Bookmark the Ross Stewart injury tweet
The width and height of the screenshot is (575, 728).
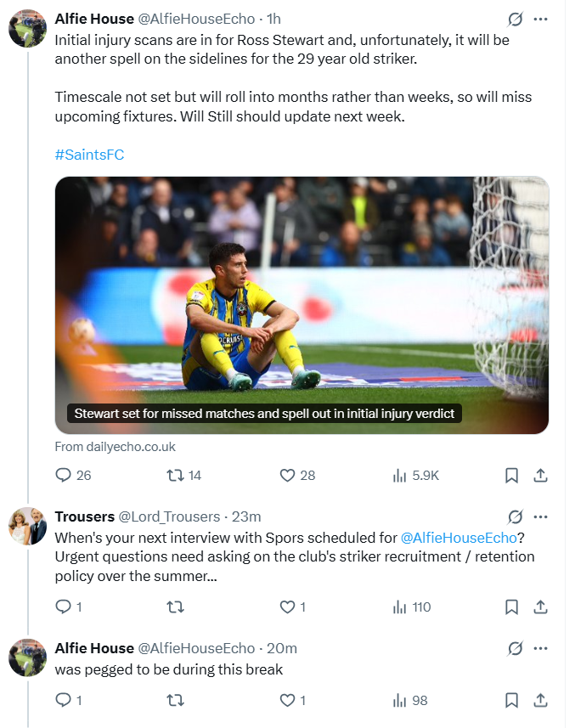point(511,476)
